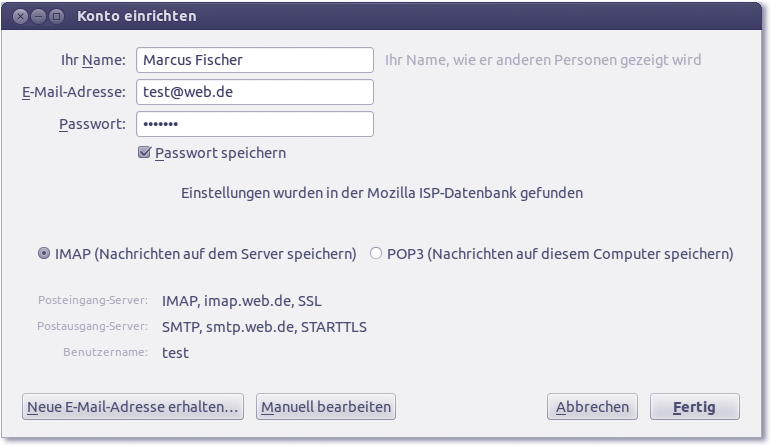
Task: Click the Benutzername value test
Action: coord(175,353)
